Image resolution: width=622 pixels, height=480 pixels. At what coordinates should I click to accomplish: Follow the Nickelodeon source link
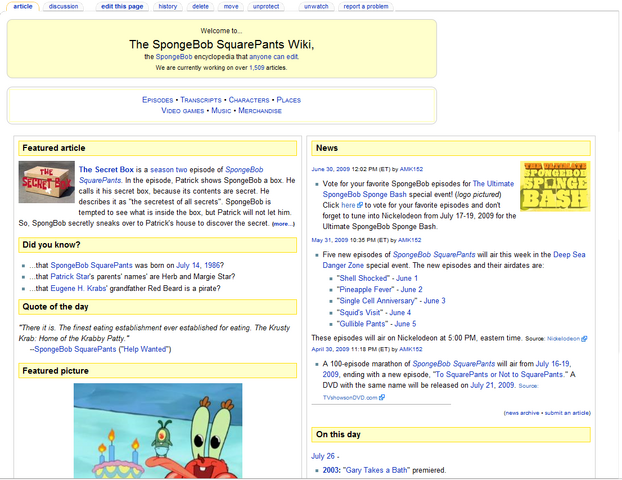click(563, 338)
